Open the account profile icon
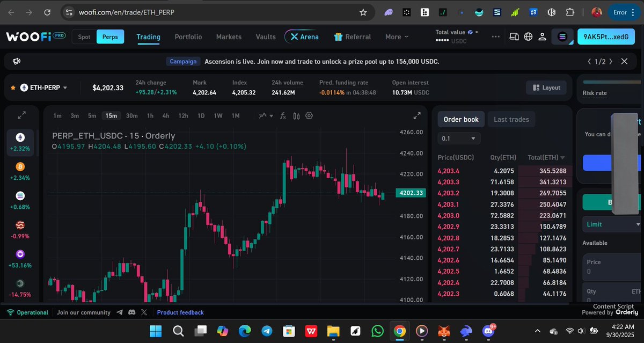Viewport: 644px width, 343px height. 543,37
